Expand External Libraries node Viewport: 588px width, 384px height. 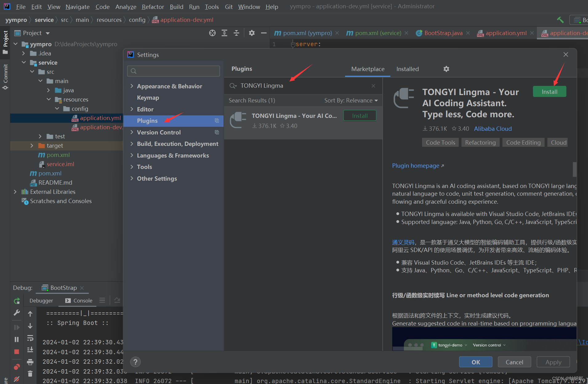(x=15, y=192)
